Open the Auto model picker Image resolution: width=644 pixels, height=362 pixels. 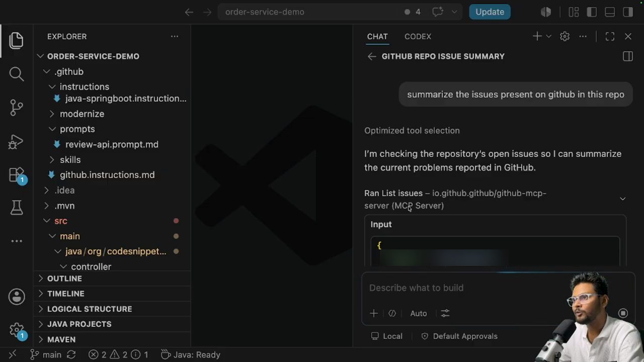(419, 313)
